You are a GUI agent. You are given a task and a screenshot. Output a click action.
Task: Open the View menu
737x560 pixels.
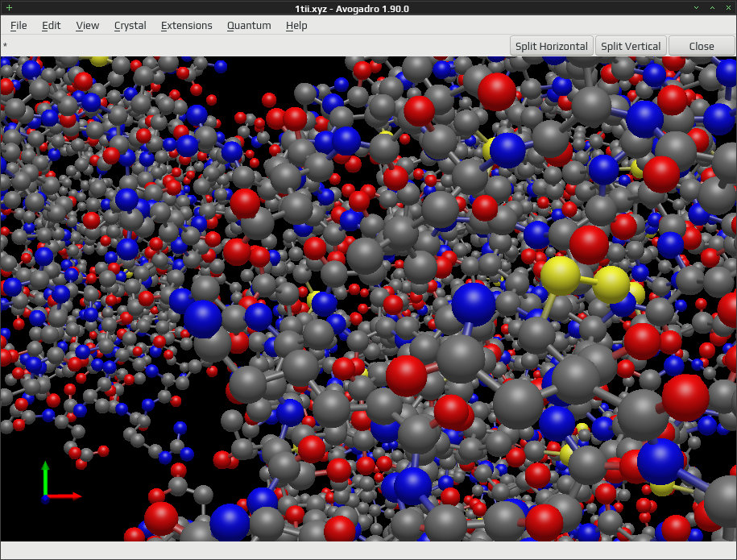pyautogui.click(x=88, y=26)
